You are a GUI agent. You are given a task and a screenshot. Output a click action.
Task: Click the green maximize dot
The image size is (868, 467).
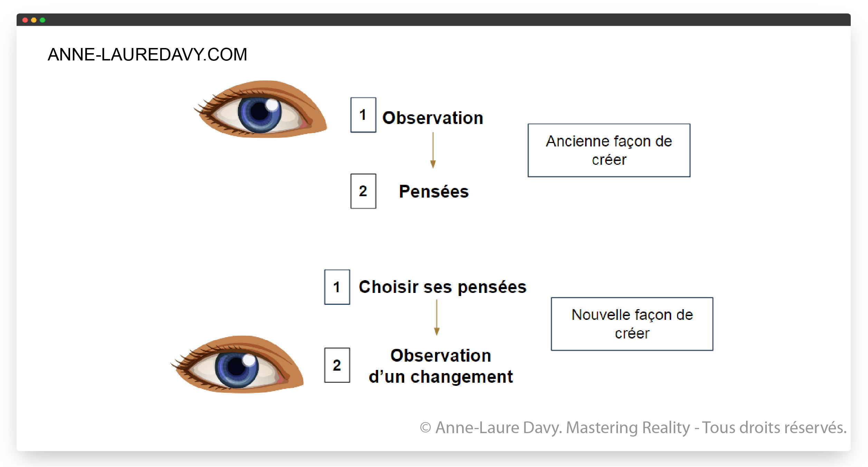pyautogui.click(x=42, y=20)
